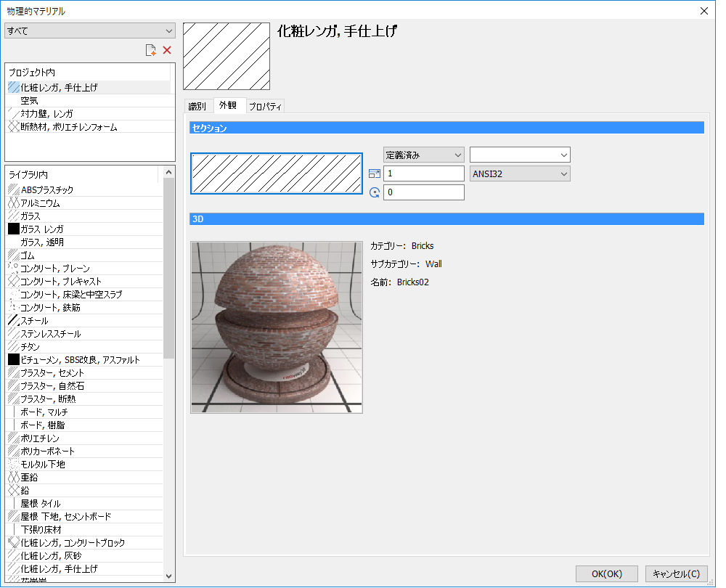This screenshot has height=588, width=726.
Task: Select ガラス in library list
Action: tap(85, 216)
